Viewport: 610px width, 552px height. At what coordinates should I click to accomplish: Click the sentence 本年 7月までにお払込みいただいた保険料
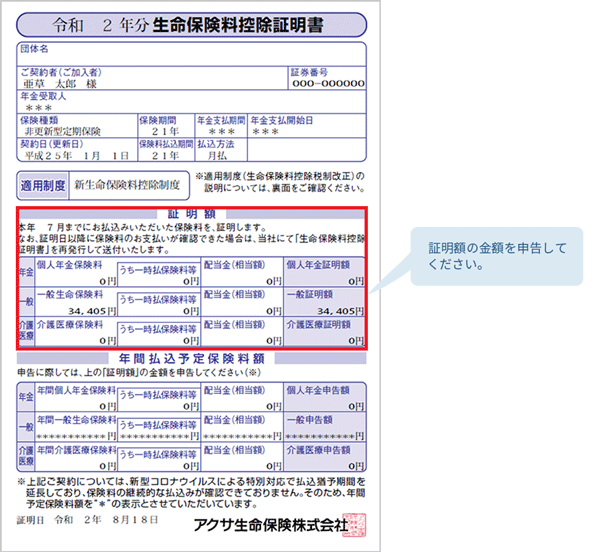(142, 227)
